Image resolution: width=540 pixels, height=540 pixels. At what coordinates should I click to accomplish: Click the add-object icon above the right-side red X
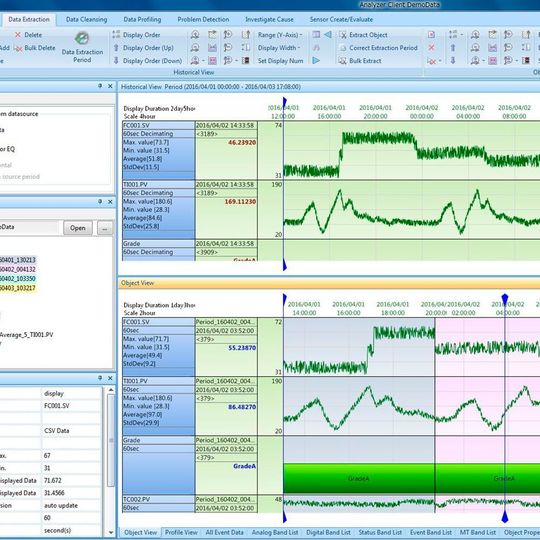pos(432,34)
